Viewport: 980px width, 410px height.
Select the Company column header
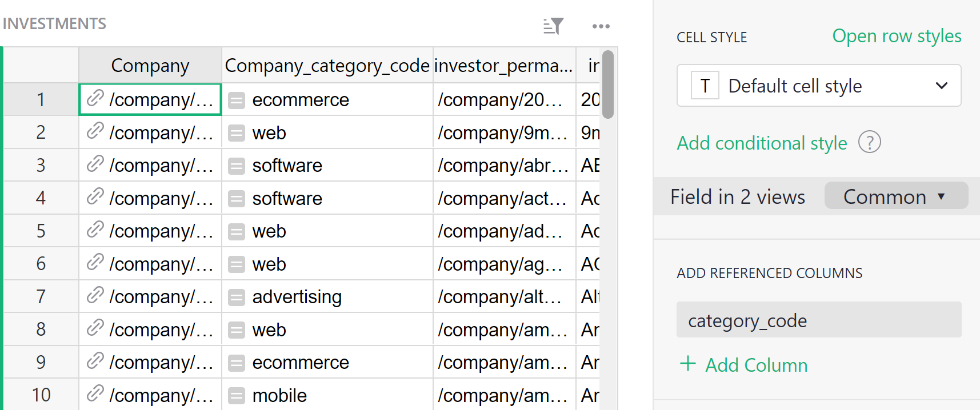pos(150,66)
